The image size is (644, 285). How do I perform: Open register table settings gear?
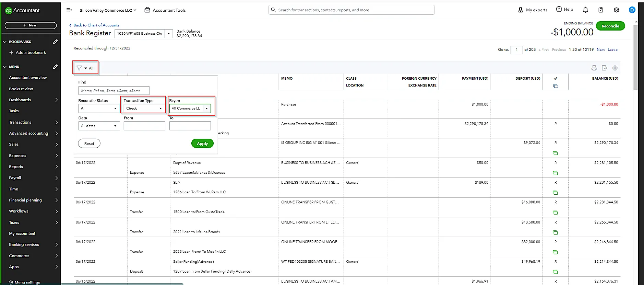click(x=615, y=68)
